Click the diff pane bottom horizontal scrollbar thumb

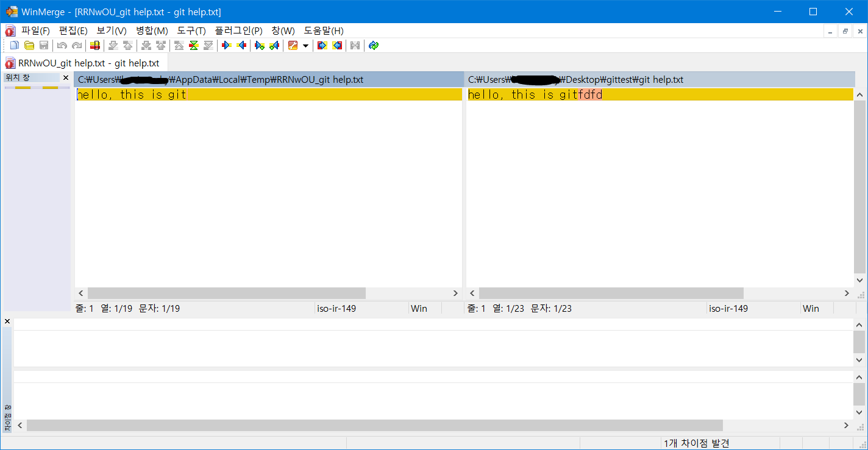click(375, 425)
